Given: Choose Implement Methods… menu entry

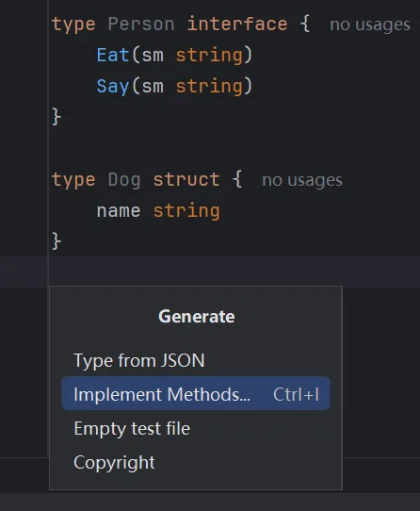Looking at the screenshot, I should click(x=196, y=394).
